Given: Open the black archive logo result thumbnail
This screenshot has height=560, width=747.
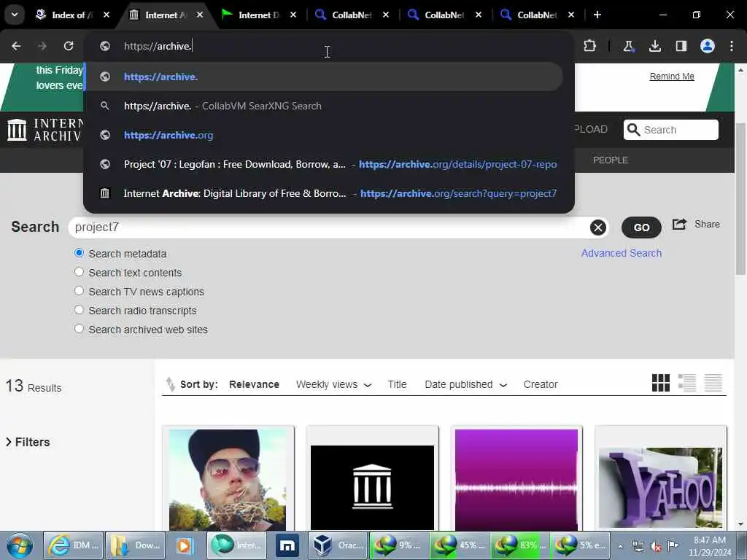Looking at the screenshot, I should coord(372,487).
